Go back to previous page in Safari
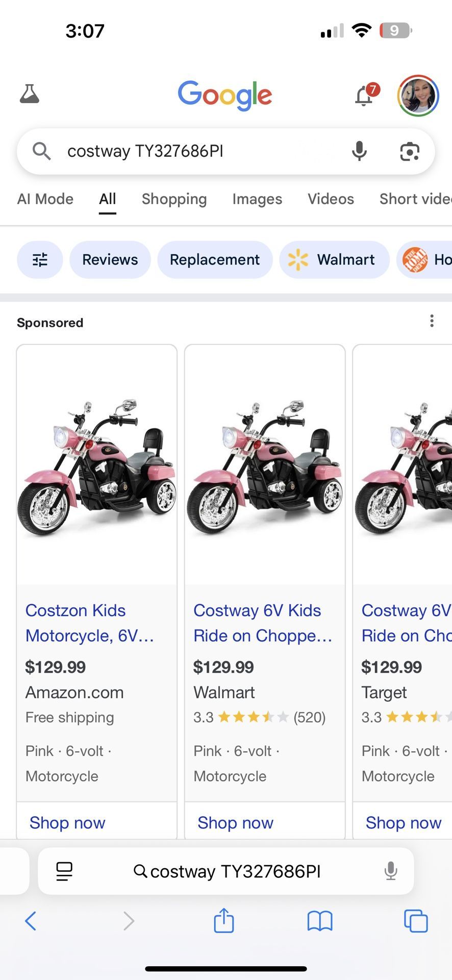 31,921
